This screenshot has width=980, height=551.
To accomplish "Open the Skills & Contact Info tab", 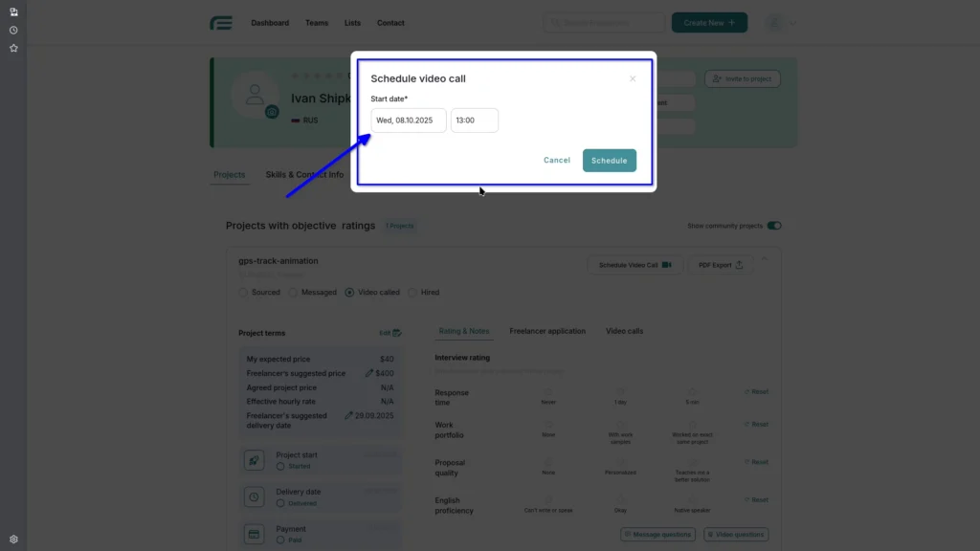I will point(306,174).
